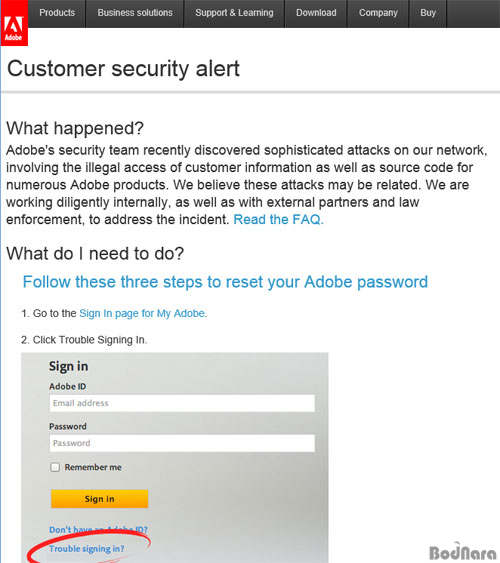Image resolution: width=500 pixels, height=563 pixels.
Task: Click the yellow Sign in button
Action: tap(99, 499)
